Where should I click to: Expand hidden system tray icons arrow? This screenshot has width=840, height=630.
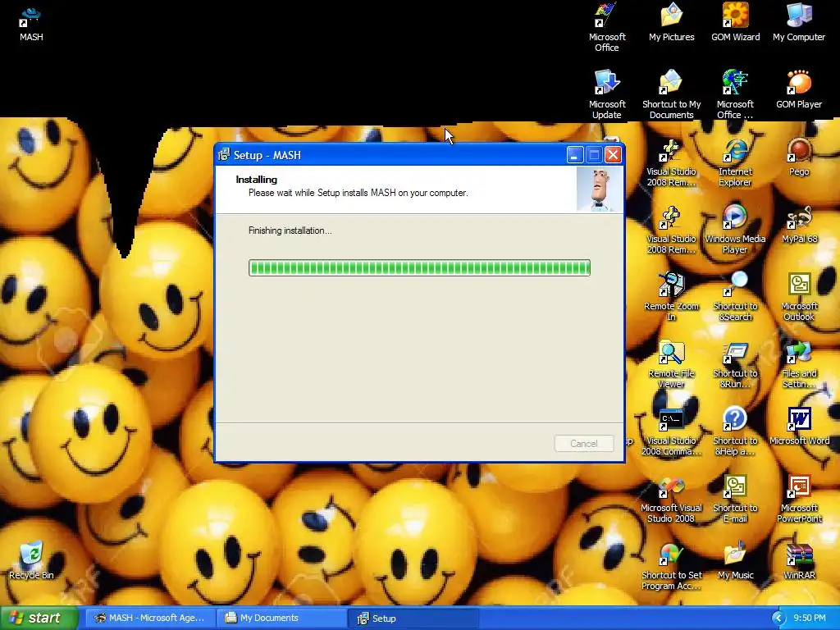point(778,619)
